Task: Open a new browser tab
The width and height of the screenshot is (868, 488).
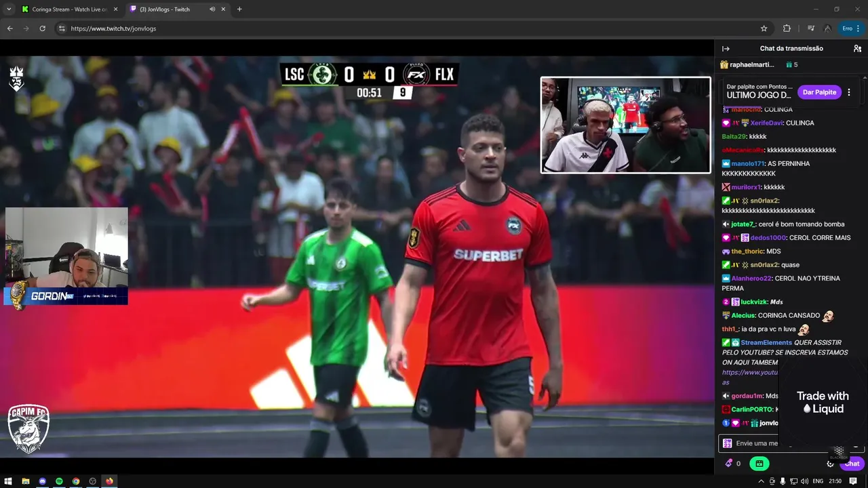Action: tap(239, 9)
